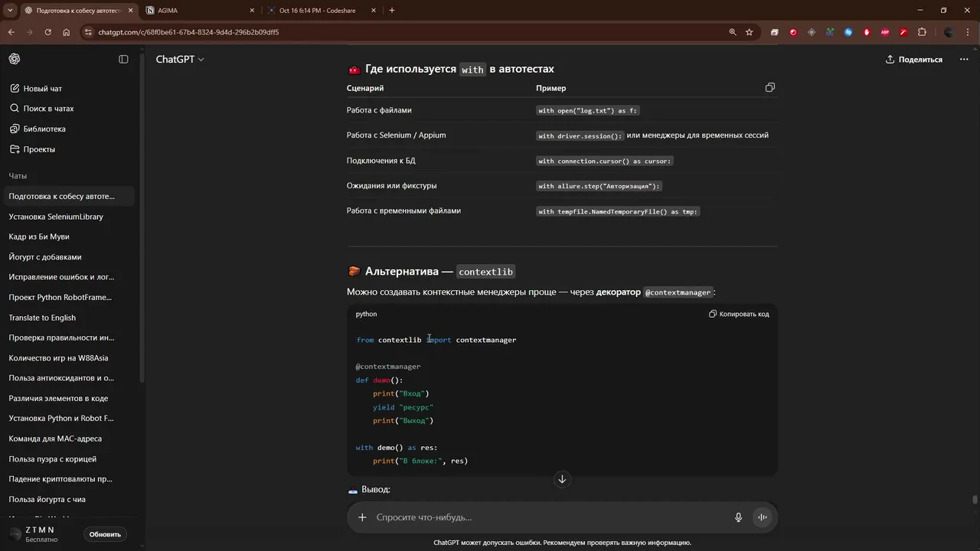Open Shazam blue extension icon
Image resolution: width=980 pixels, height=551 pixels.
point(848,32)
